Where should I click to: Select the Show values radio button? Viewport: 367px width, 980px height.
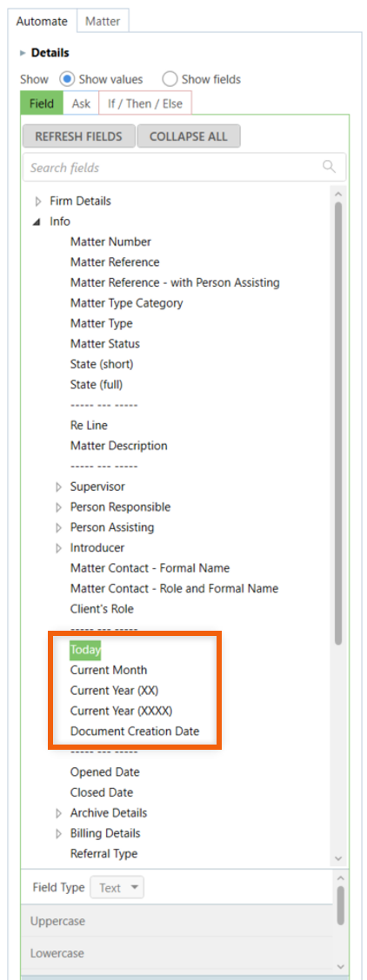pyautogui.click(x=67, y=79)
